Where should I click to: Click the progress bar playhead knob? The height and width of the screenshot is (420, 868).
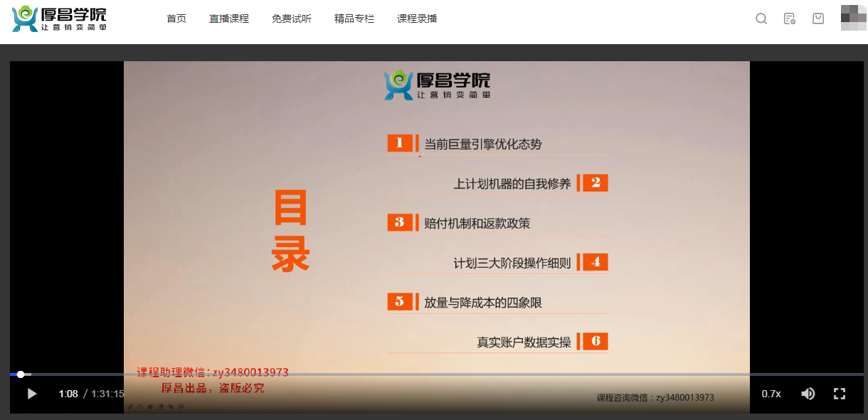[21, 374]
